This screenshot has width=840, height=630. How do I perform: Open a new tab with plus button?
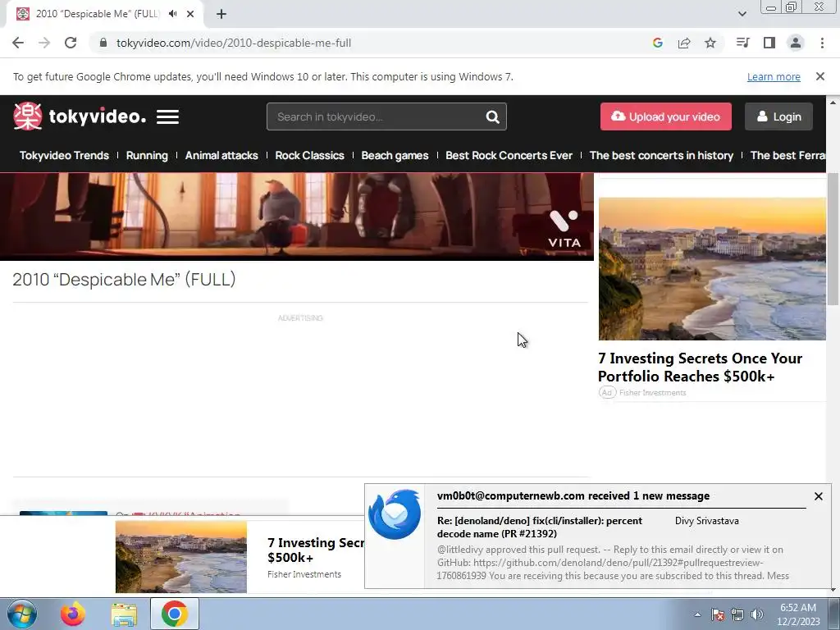click(x=221, y=14)
